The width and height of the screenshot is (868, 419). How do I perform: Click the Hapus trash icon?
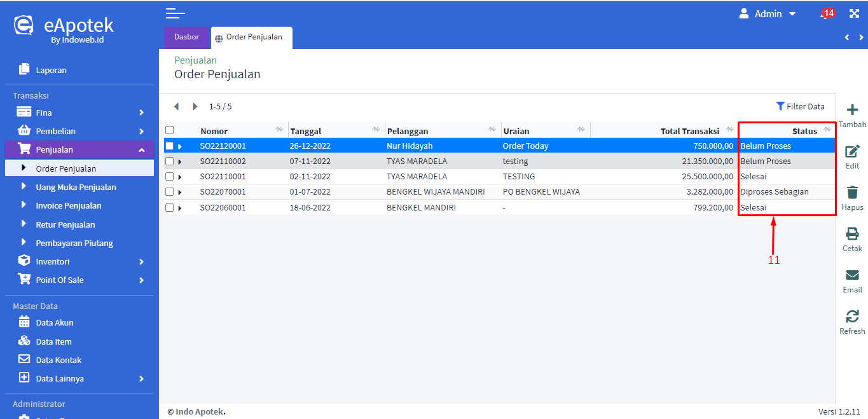tap(852, 193)
